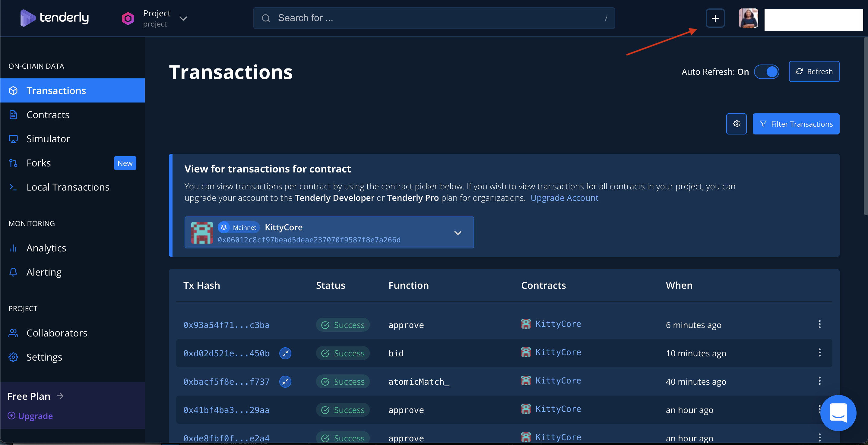Click internal transaction icon beside 0xbacf5f8e
Viewport: 868px width, 445px height.
tap(285, 382)
